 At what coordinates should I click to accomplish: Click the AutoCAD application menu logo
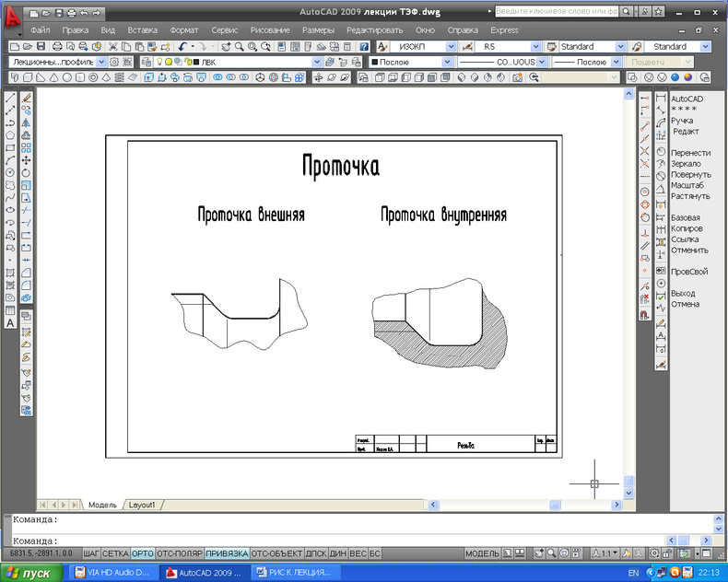tap(12, 17)
